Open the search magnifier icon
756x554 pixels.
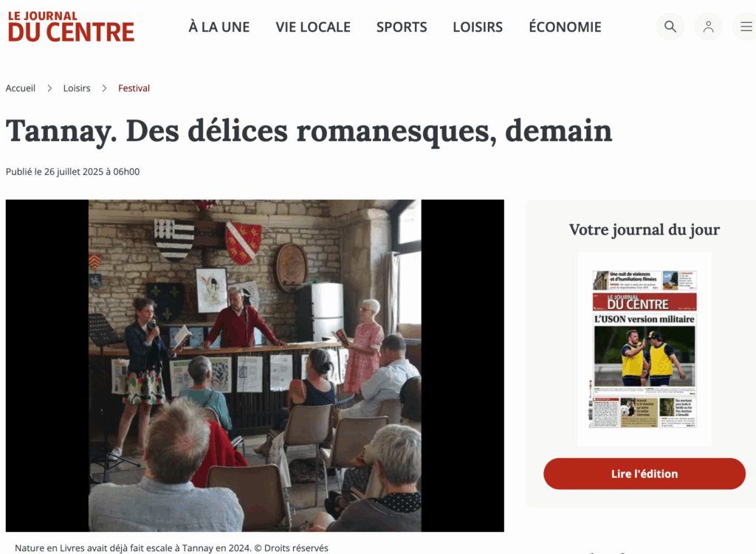[670, 27]
